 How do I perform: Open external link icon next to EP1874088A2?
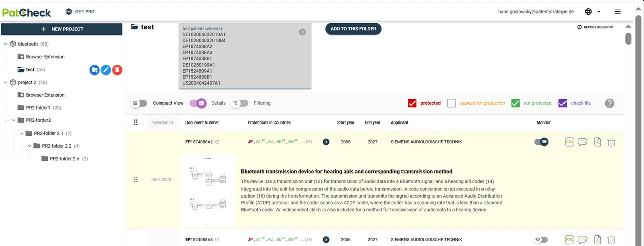(x=217, y=142)
